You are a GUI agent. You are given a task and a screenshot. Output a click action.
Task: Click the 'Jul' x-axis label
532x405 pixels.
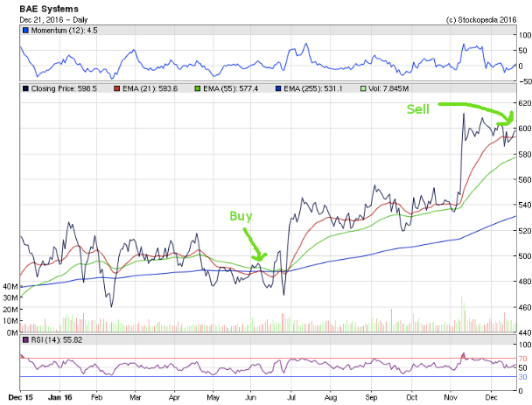point(290,397)
